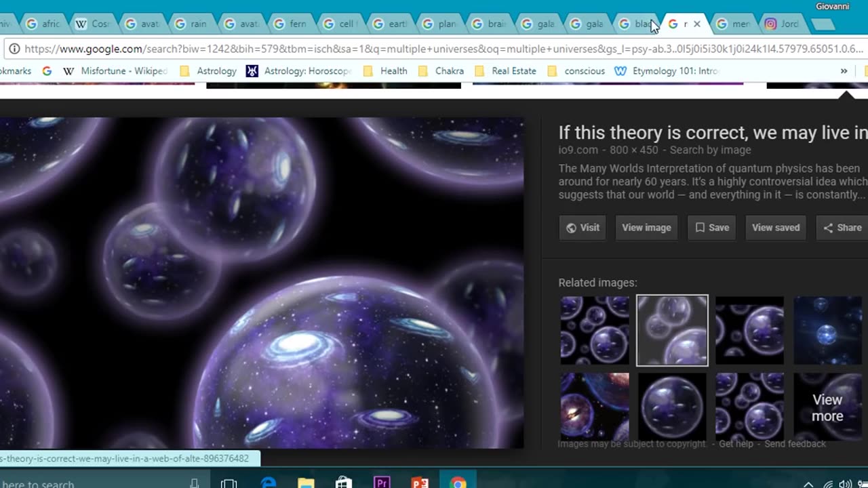Open the large multiverse bubbles preview image

click(262, 283)
